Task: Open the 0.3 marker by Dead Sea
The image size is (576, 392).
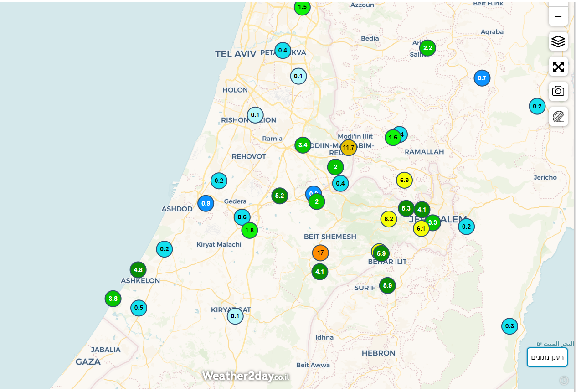Action: pyautogui.click(x=509, y=326)
